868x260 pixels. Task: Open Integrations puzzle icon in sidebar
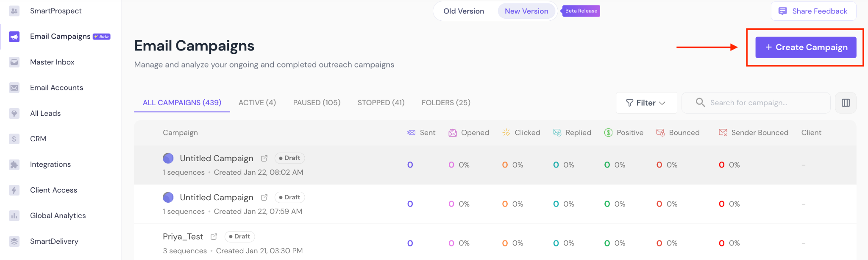click(x=14, y=165)
